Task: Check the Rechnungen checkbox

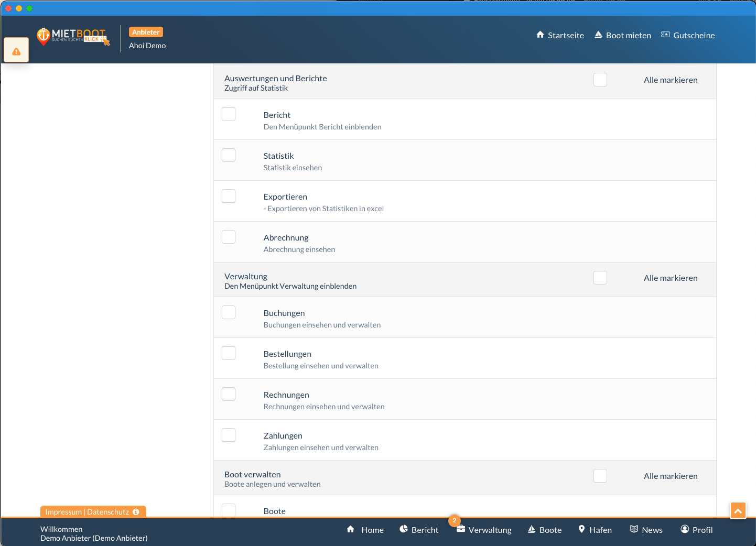Action: [229, 394]
